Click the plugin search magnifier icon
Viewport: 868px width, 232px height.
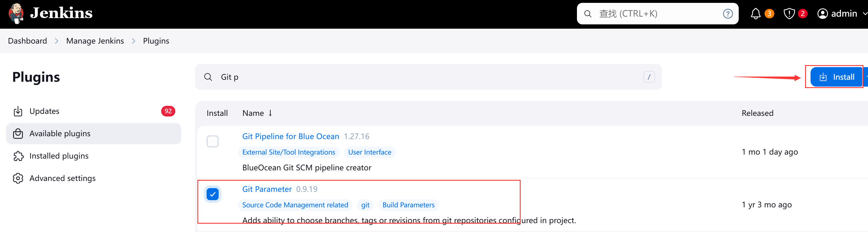tap(208, 77)
